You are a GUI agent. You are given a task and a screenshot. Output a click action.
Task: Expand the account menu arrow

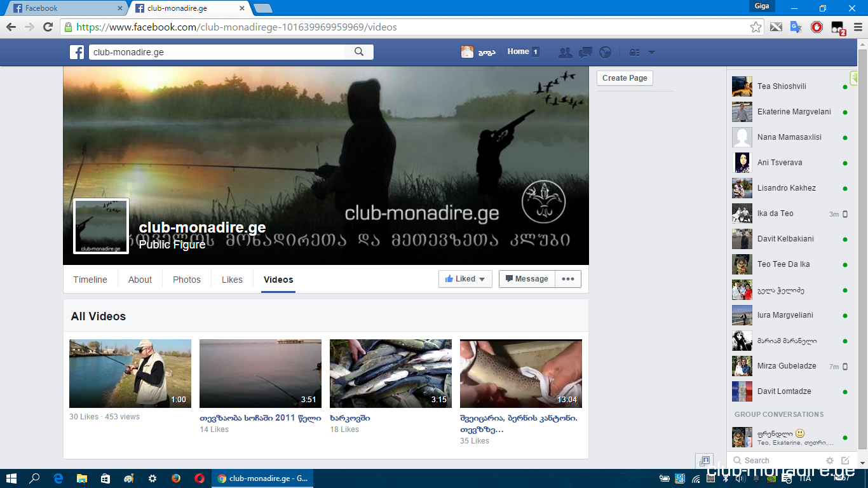point(651,53)
